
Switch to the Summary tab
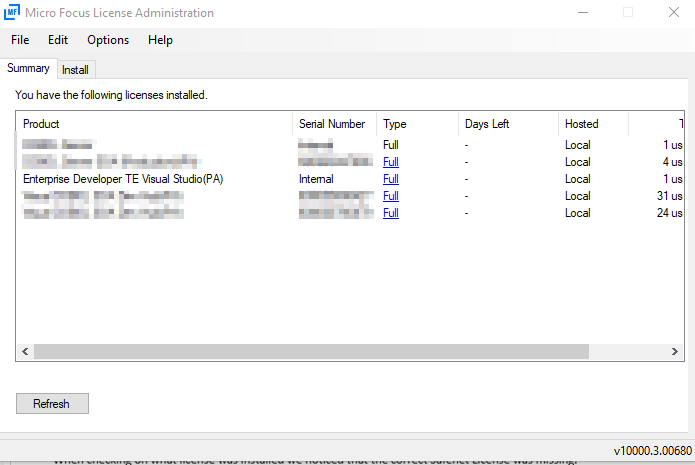pyautogui.click(x=28, y=68)
